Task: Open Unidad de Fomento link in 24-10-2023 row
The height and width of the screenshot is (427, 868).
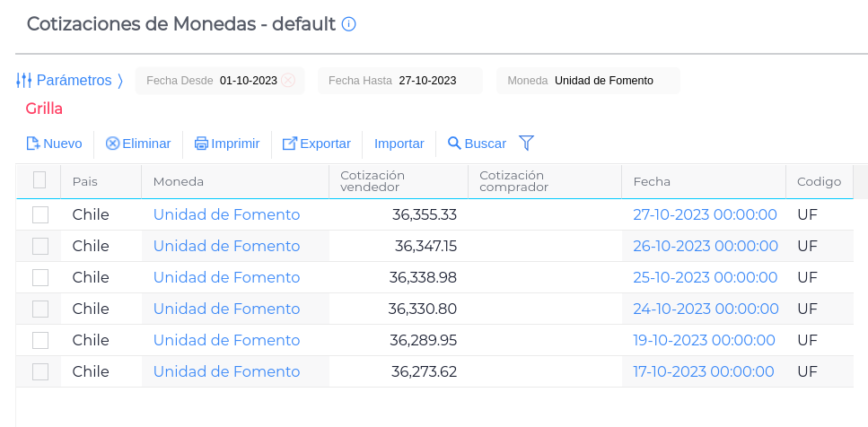Action: click(x=226, y=309)
